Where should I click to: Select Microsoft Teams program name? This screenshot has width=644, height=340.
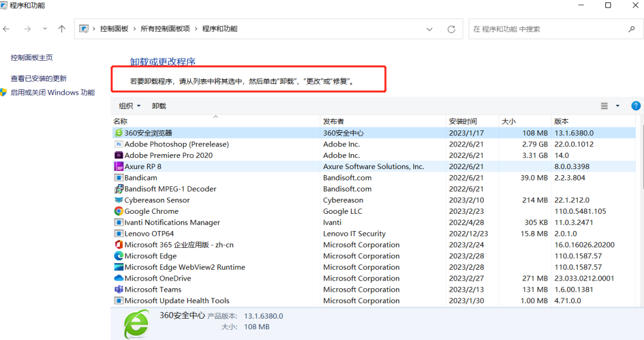point(153,289)
